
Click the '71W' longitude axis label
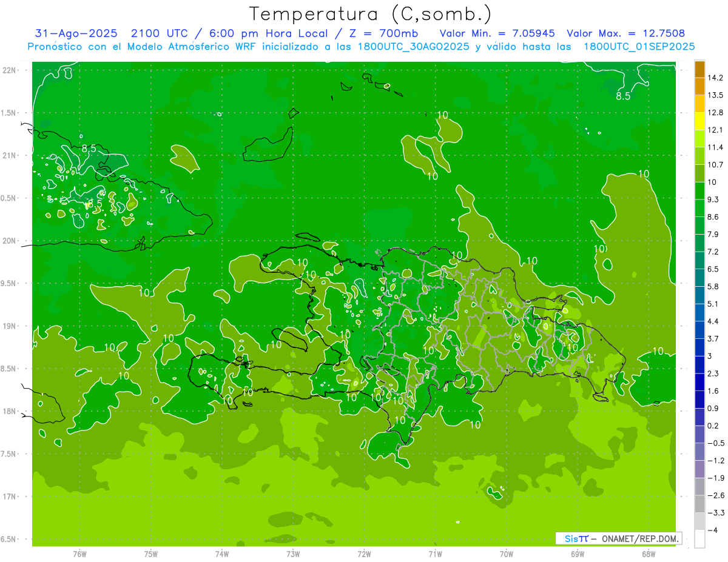435,554
